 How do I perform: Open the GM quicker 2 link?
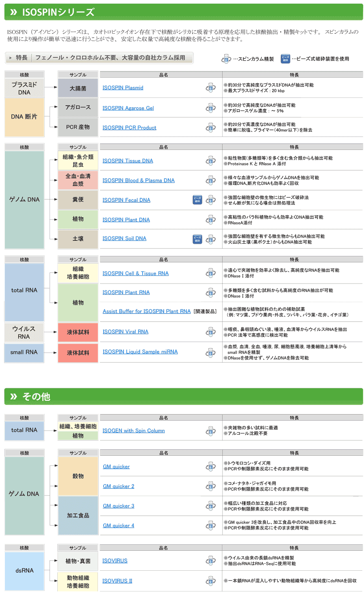click(x=118, y=486)
